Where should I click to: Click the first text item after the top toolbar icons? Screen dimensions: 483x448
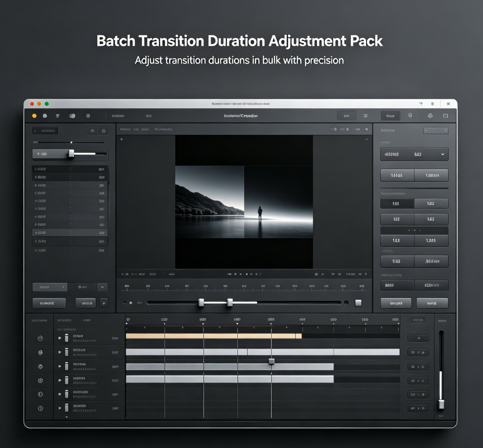(x=118, y=116)
